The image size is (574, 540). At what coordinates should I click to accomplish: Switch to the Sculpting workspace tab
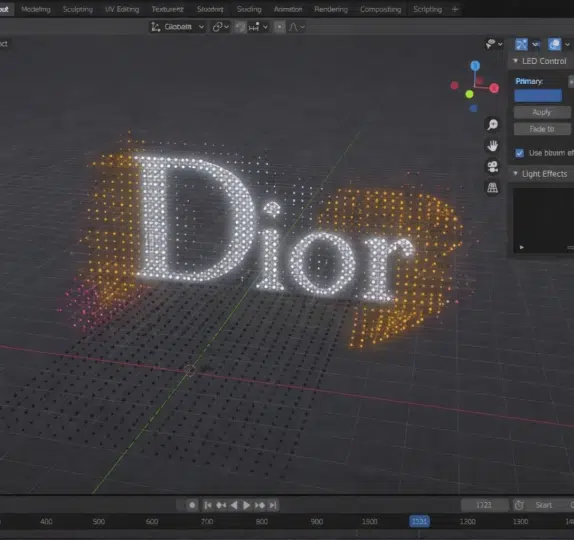pyautogui.click(x=78, y=9)
